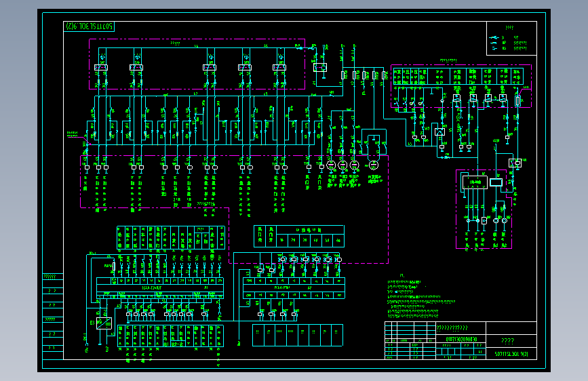Select the middle breaker in top magenta box
The width and height of the screenshot is (588, 381).
tap(210, 68)
